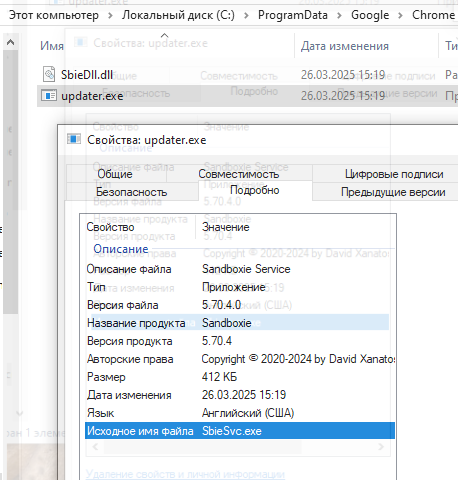Screen dimensions: 458x480
Task: Select the "Версия файла" row
Action: coord(240,305)
